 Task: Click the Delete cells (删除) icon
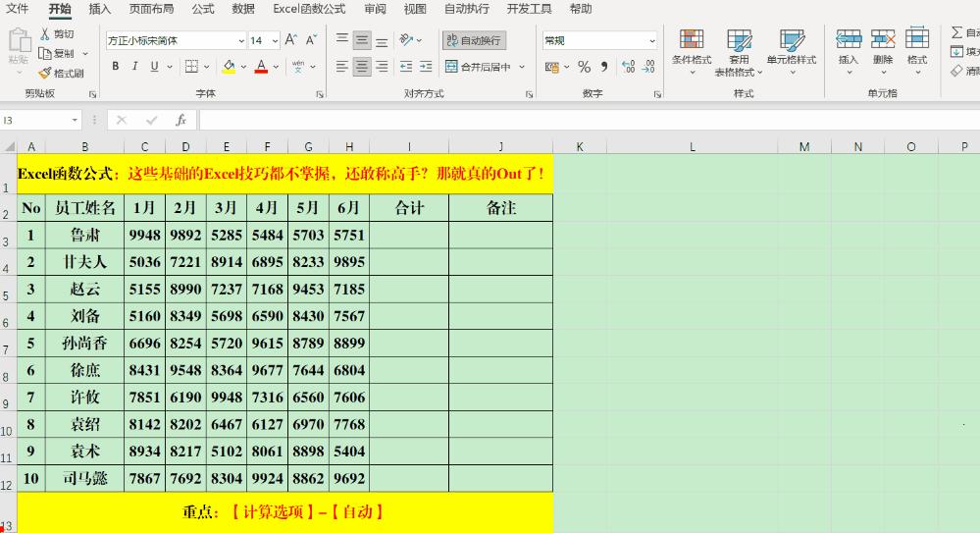[x=883, y=39]
